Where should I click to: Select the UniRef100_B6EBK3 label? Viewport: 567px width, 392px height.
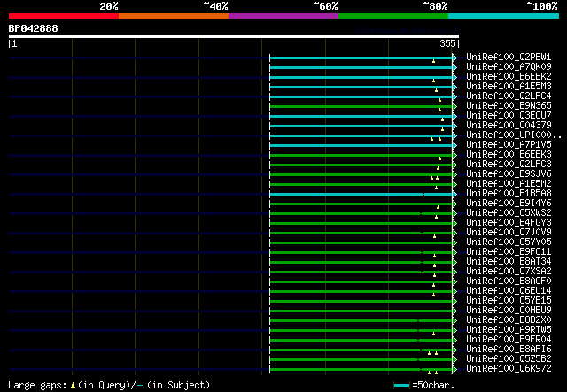[x=509, y=155]
